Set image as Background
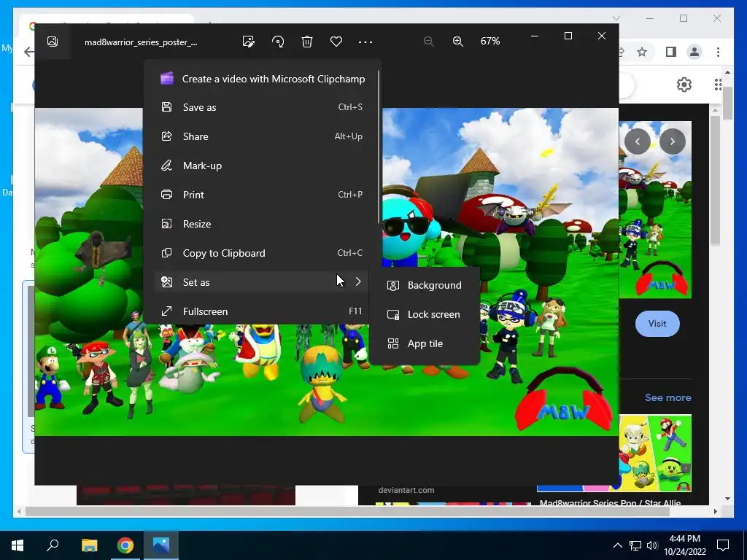Screen dimensions: 747x560 click(425, 285)
